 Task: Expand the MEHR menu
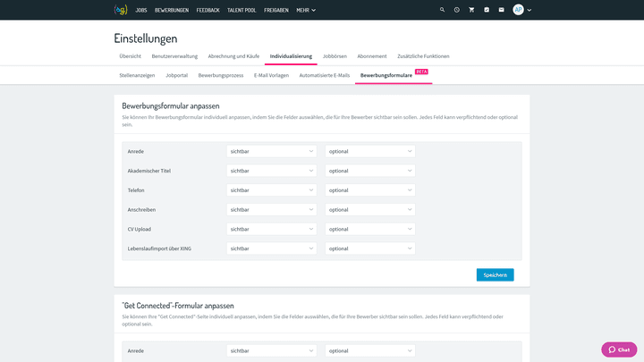click(x=306, y=10)
